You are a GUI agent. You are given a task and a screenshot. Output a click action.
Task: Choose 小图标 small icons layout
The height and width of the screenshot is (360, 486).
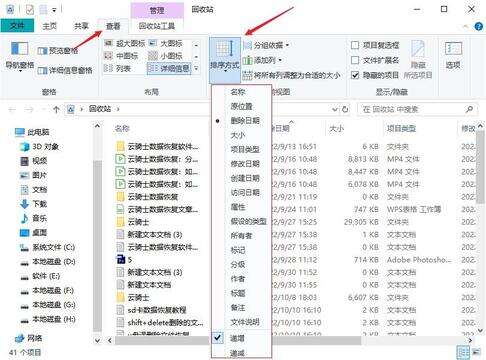pyautogui.click(x=165, y=56)
